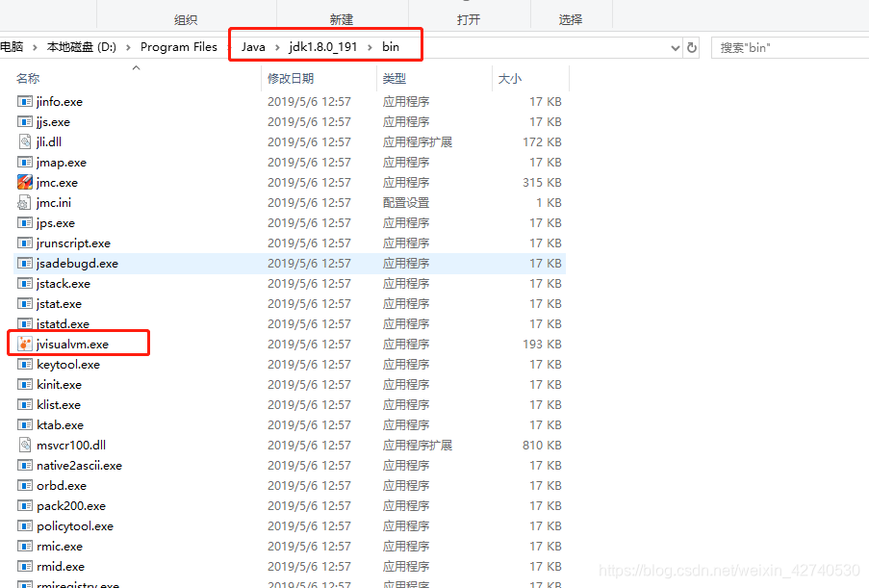
Task: Click the native2ascii.exe file icon
Action: [24, 466]
